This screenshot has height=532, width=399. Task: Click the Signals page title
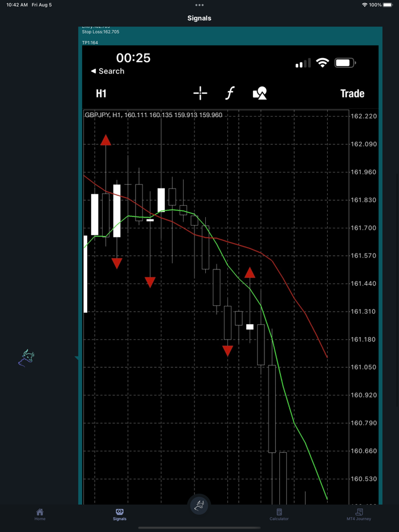[199, 18]
